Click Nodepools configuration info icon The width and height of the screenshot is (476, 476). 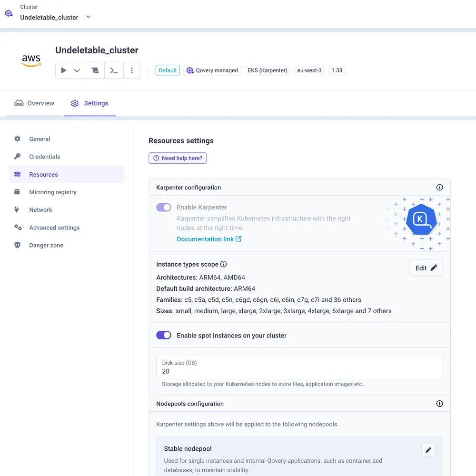(439, 404)
